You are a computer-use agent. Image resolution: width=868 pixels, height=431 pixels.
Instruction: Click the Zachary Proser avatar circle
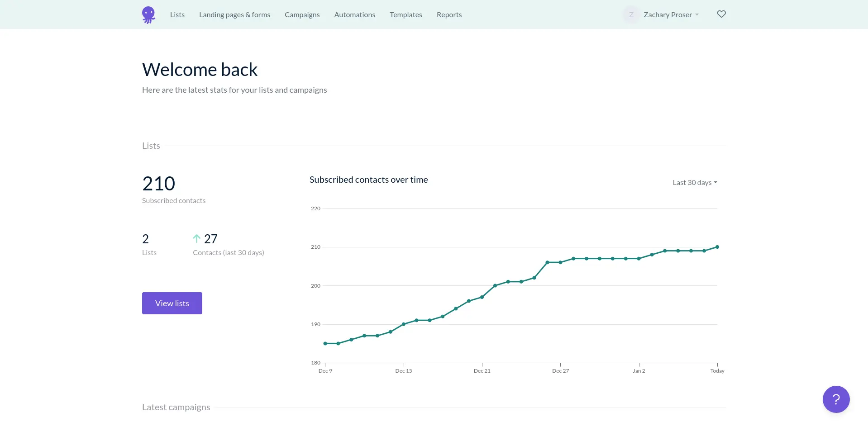click(x=631, y=14)
